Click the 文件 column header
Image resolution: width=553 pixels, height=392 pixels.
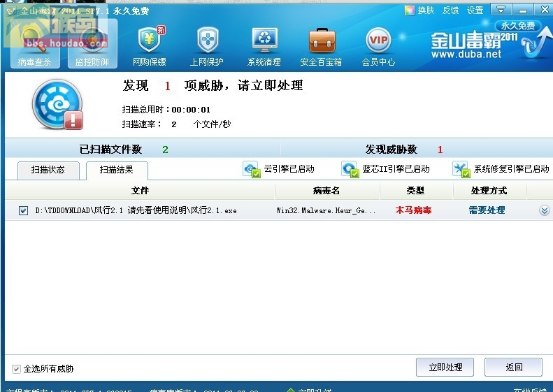click(140, 191)
